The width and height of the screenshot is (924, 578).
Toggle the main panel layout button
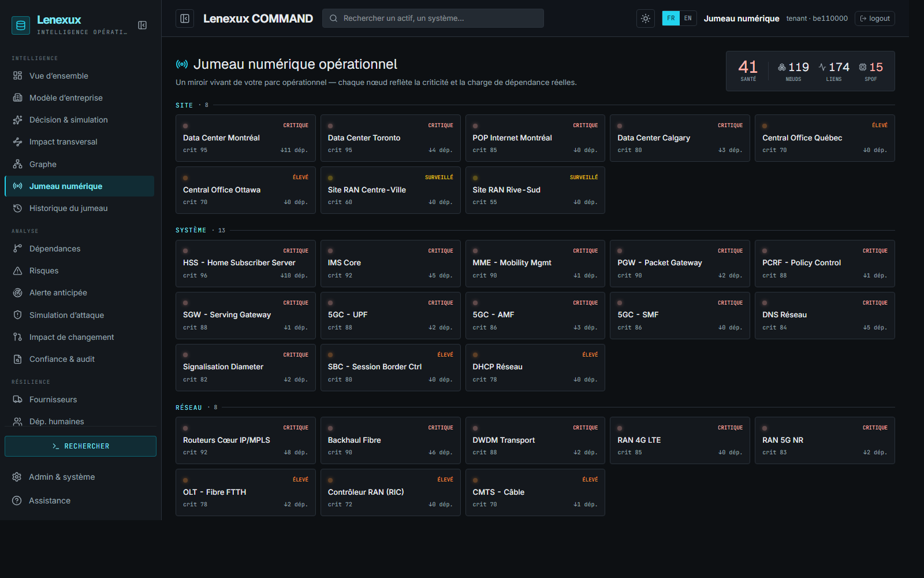coord(185,18)
